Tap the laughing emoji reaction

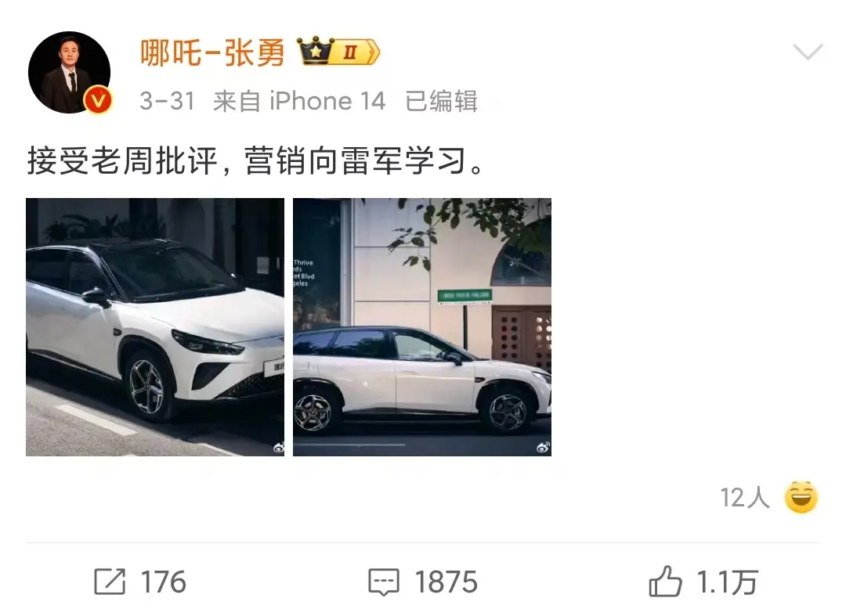tap(801, 497)
